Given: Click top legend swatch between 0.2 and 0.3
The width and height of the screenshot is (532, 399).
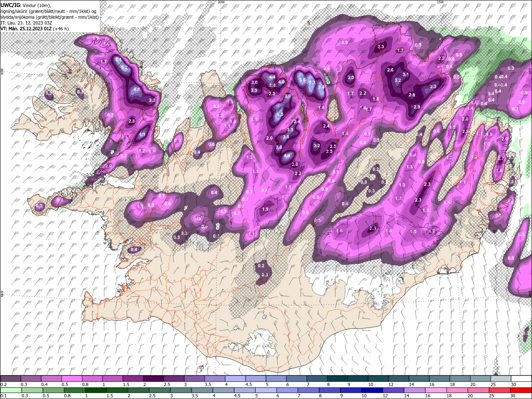Looking at the screenshot, I should click(10, 378).
